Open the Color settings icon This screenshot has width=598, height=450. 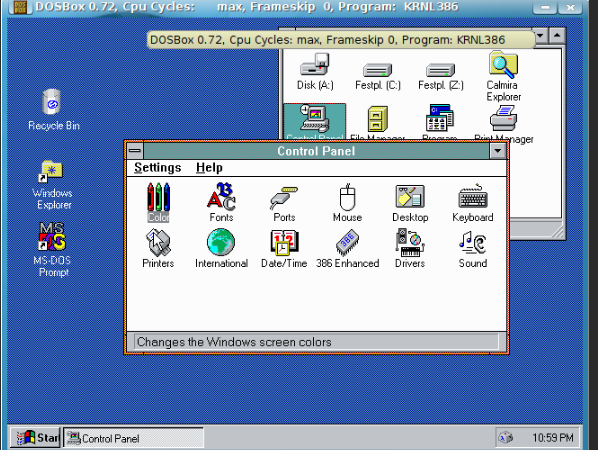point(158,202)
